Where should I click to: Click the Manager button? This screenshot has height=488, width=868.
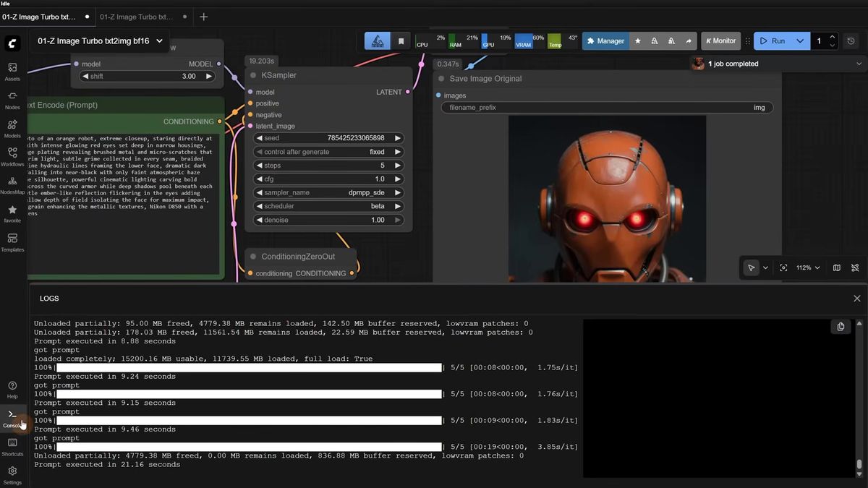tap(605, 41)
